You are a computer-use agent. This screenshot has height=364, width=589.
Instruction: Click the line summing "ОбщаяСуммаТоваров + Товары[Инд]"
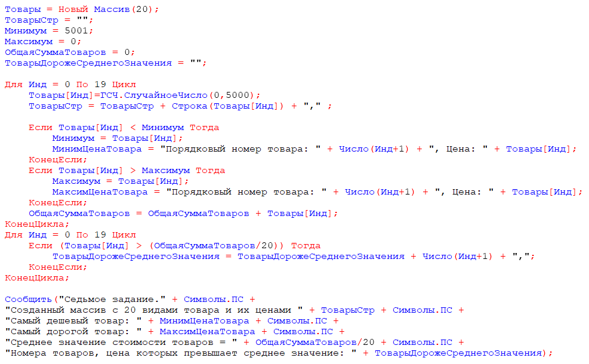click(x=183, y=214)
